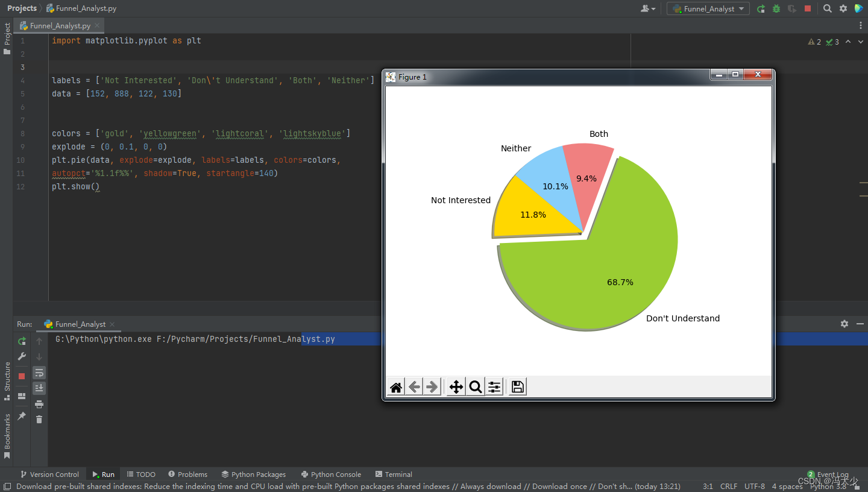Close the Funnel_Analyst.py editor tab
Screen dimensions: 868x492
pos(97,26)
